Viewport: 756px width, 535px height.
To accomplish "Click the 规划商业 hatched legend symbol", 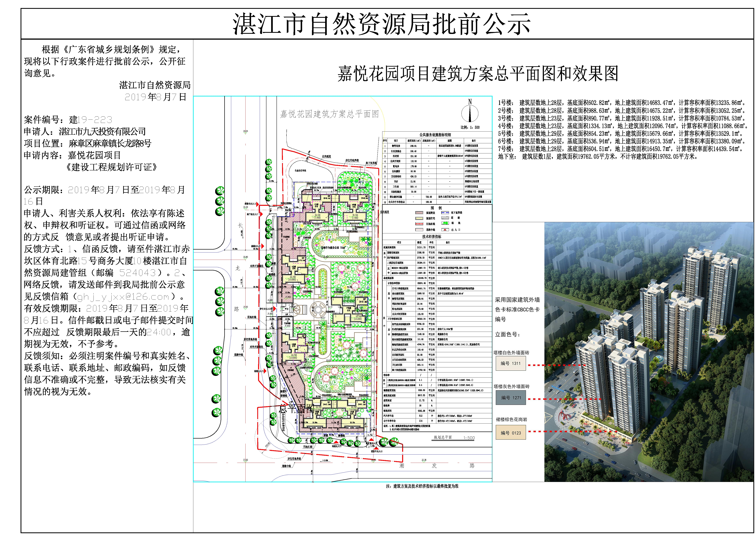I will click(419, 213).
